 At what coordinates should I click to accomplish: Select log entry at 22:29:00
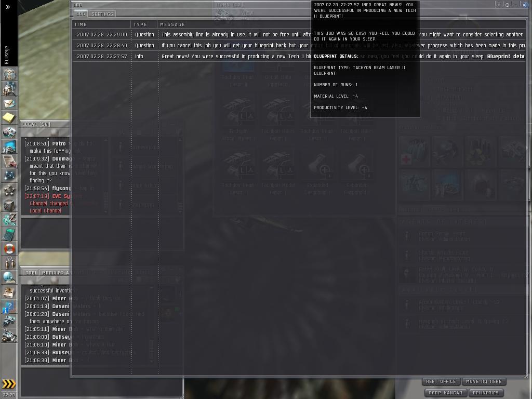coord(299,35)
